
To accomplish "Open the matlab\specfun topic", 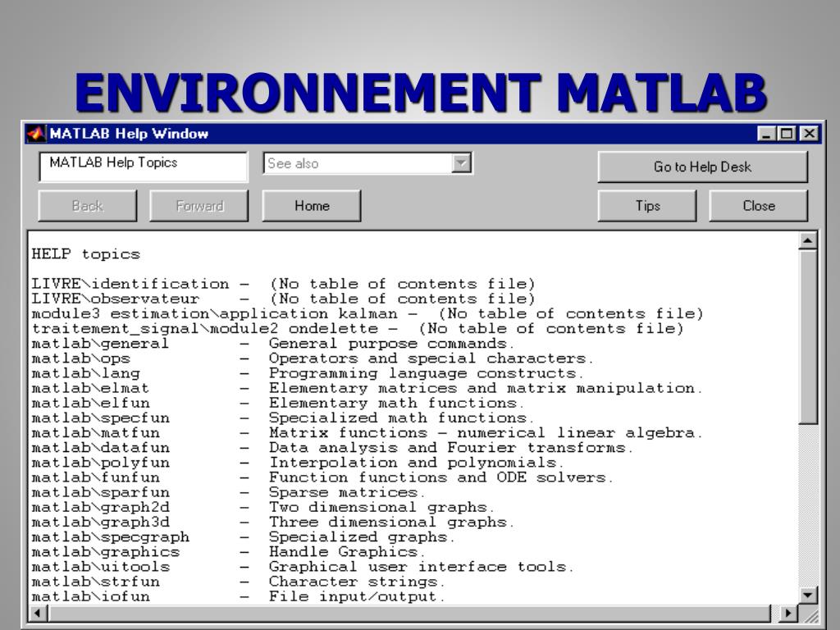I will [100, 418].
